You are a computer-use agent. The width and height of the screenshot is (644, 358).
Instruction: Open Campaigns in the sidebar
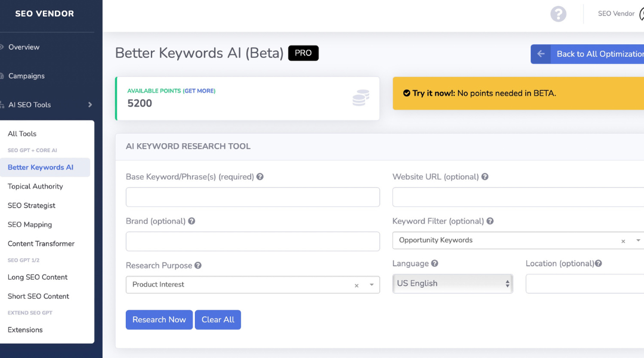(26, 76)
